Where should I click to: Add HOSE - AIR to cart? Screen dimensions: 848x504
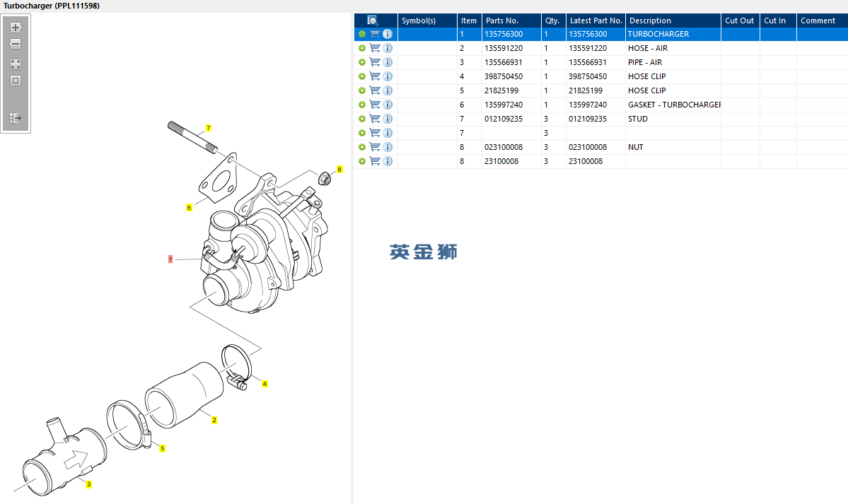pos(375,48)
